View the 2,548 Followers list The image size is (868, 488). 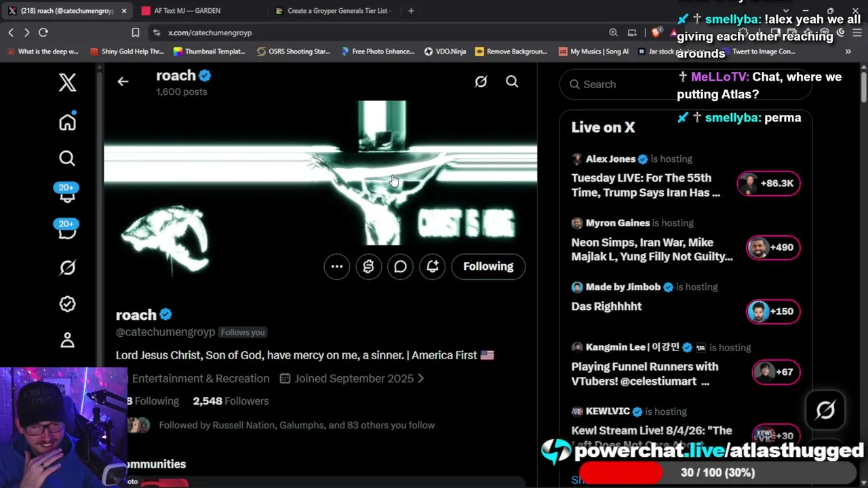point(231,401)
